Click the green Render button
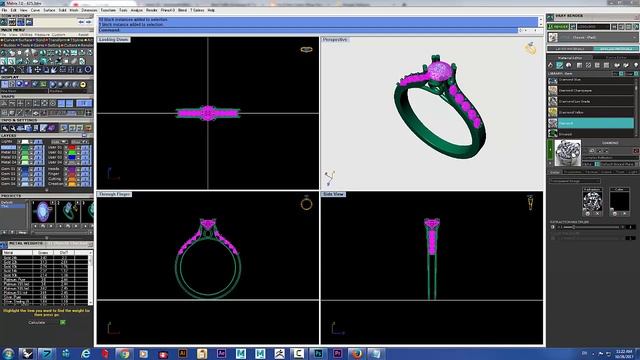The width and height of the screenshot is (640, 360). (x=558, y=27)
